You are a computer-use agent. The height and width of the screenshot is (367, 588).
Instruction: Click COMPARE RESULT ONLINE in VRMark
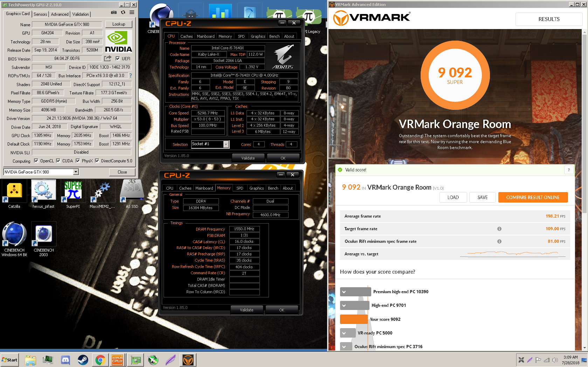tap(533, 197)
